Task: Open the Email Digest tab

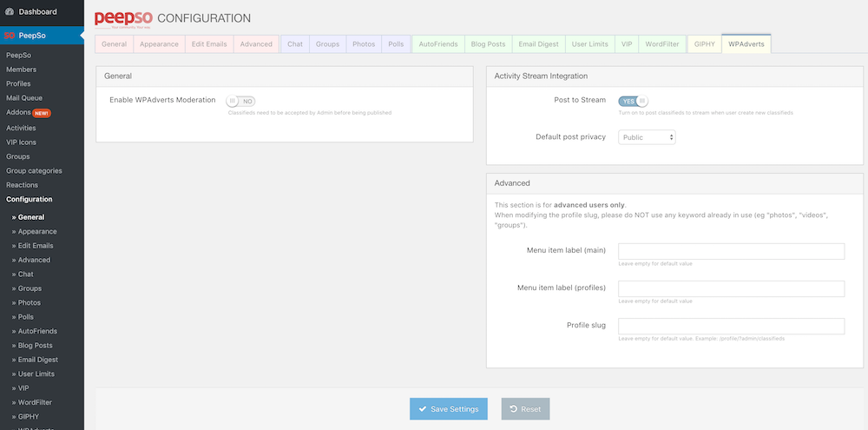Action: (x=539, y=44)
